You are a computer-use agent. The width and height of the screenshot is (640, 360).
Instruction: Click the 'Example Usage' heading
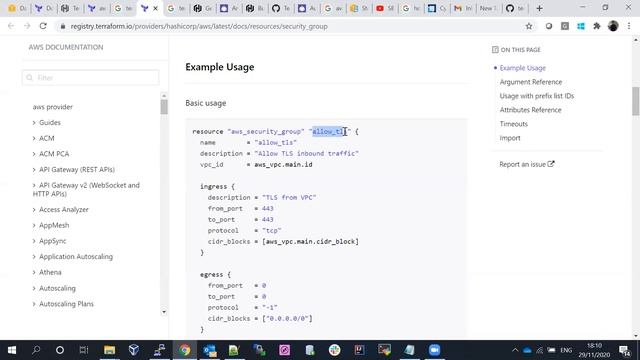[220, 67]
